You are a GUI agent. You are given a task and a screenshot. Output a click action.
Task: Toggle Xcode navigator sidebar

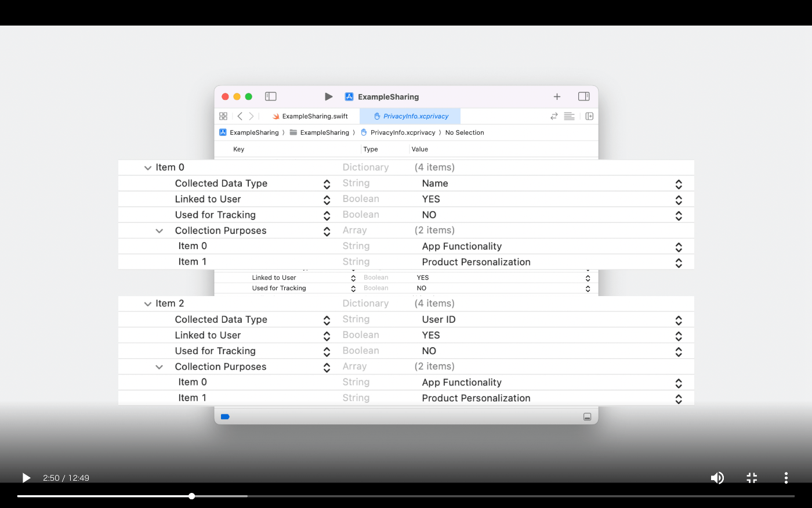[x=271, y=96]
